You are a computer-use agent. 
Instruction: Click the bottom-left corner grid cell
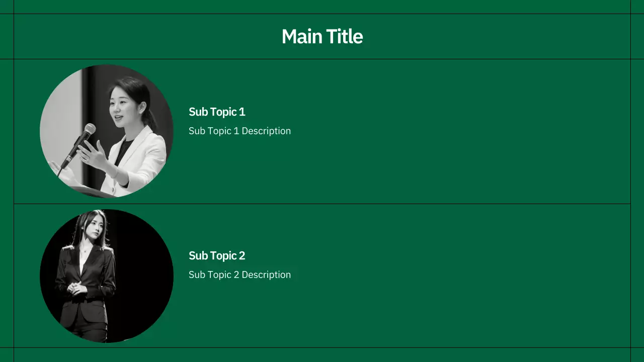click(7, 354)
